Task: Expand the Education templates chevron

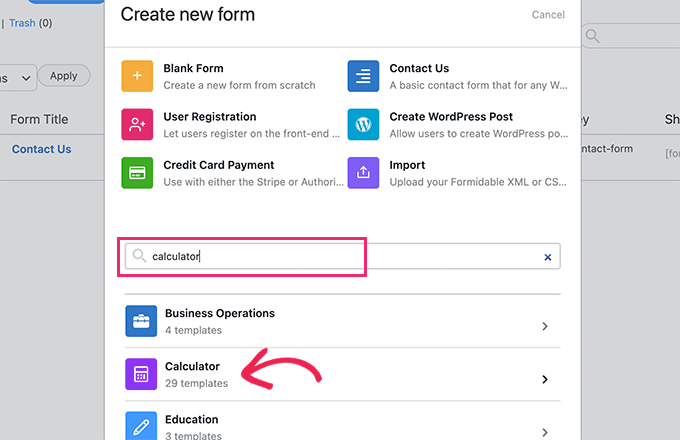Action: click(545, 432)
